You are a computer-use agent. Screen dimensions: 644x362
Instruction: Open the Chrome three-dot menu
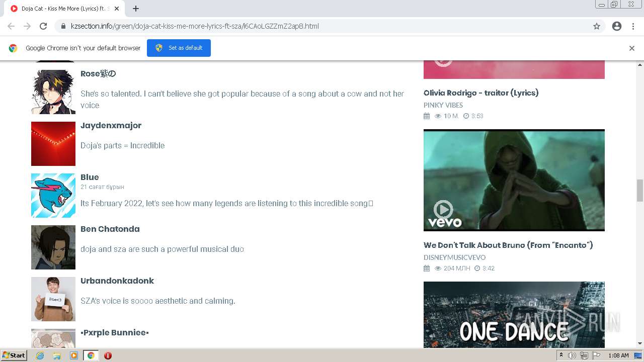(x=633, y=26)
